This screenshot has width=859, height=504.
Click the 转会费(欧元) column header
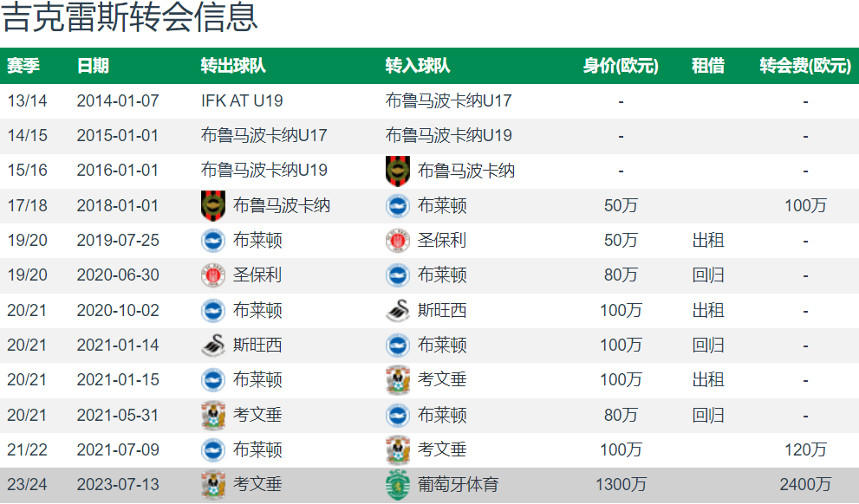pyautogui.click(x=805, y=66)
